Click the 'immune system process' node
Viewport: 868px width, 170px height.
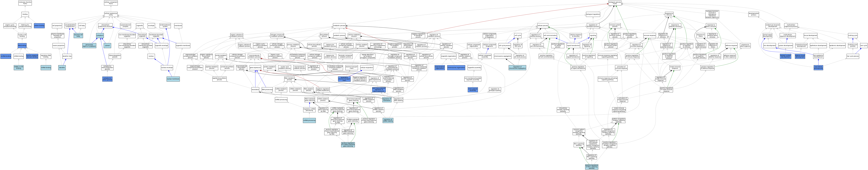pos(615,26)
